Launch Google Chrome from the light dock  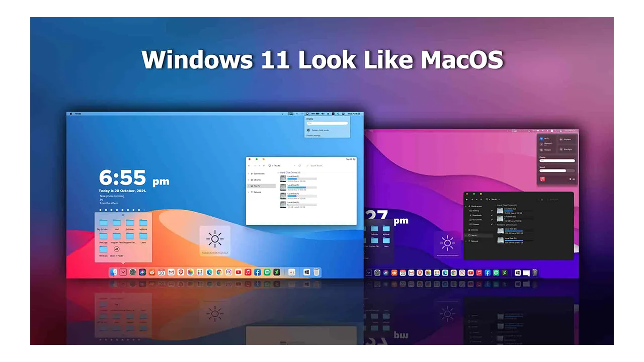pyautogui.click(x=219, y=272)
